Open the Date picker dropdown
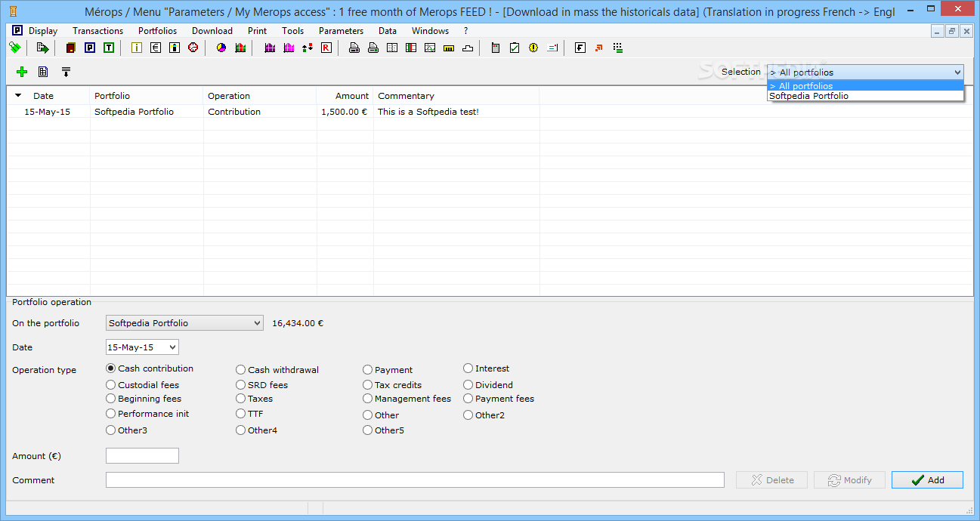980x521 pixels. pyautogui.click(x=172, y=347)
